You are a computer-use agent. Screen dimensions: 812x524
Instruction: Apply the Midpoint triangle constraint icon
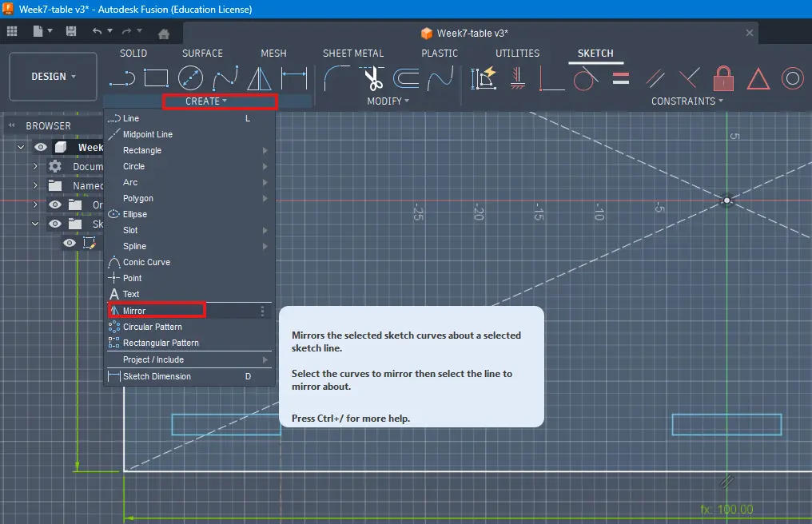tap(758, 79)
